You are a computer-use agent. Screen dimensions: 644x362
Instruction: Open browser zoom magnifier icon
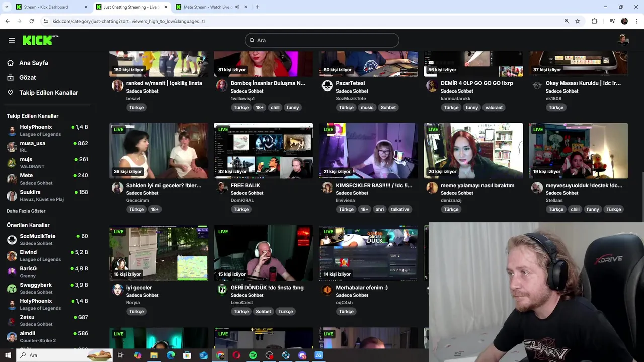567,21
